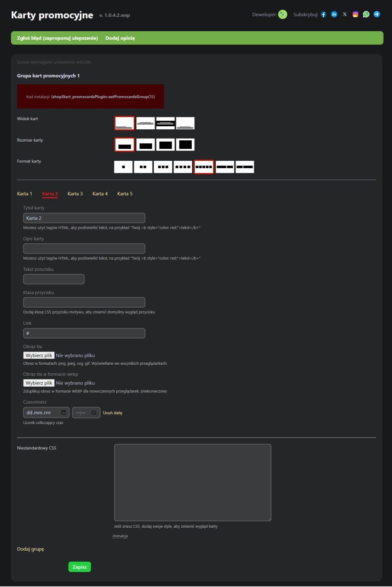The height and width of the screenshot is (587, 392).
Task: Select the three-cards-per-row format
Action: coord(163,167)
